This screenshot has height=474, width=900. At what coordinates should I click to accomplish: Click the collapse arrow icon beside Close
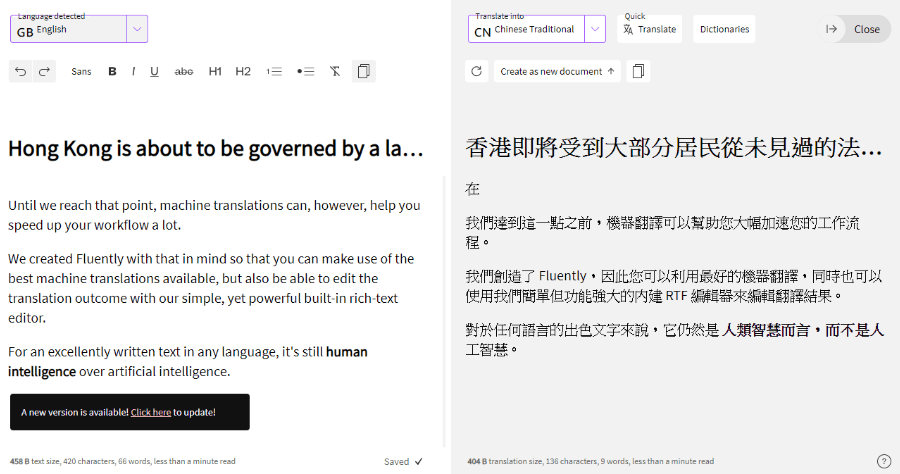831,29
